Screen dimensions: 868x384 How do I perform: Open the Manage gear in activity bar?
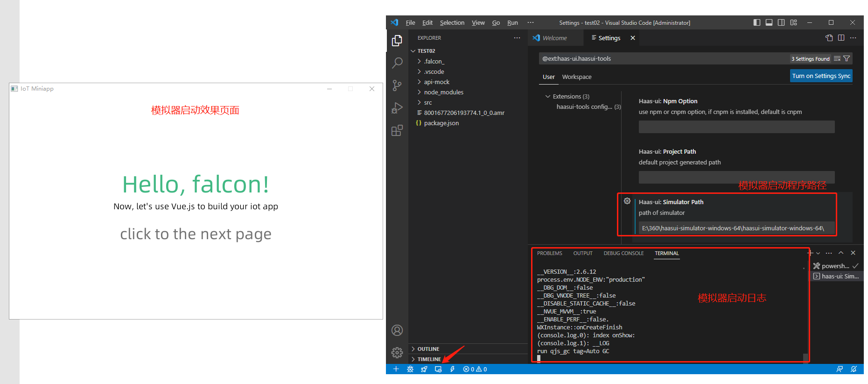pyautogui.click(x=397, y=353)
